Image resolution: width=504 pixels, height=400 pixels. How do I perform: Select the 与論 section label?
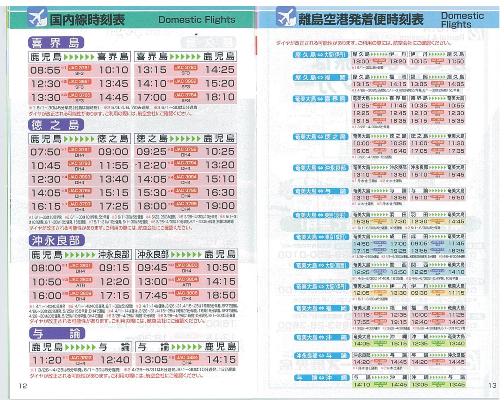57,333
